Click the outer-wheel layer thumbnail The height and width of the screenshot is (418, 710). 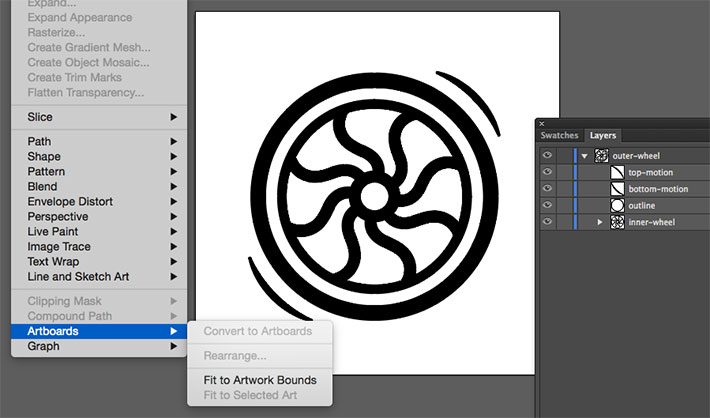tap(602, 156)
